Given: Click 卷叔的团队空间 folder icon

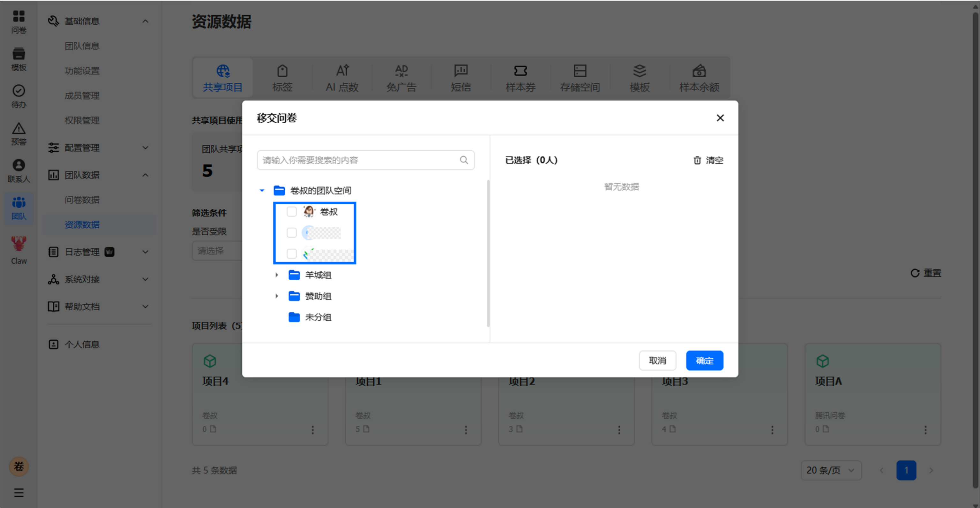Looking at the screenshot, I should point(279,190).
